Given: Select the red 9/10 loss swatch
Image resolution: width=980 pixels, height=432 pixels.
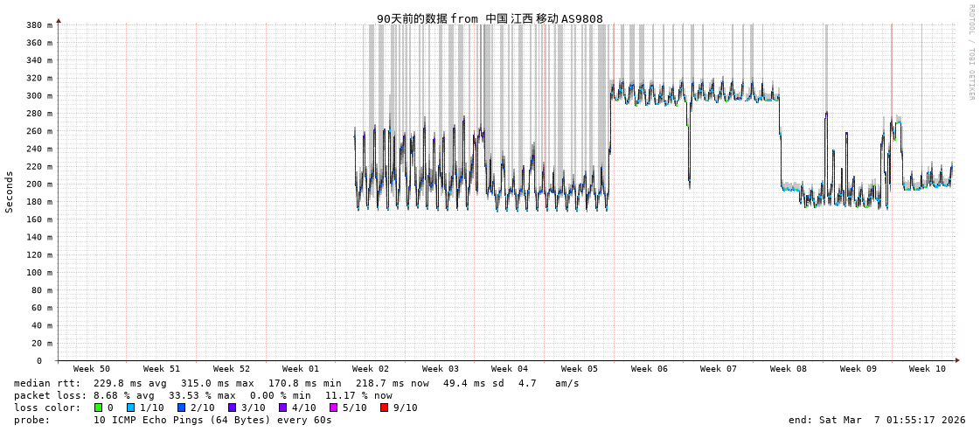Looking at the screenshot, I should pos(385,408).
